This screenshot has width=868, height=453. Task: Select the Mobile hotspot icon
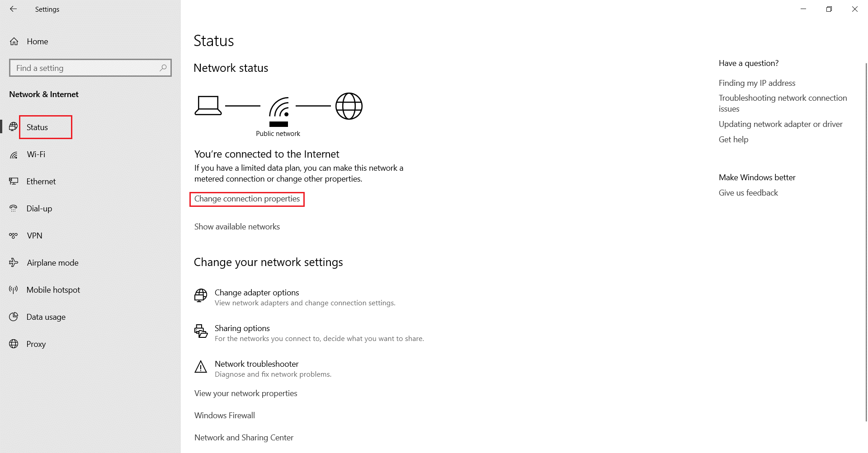[x=14, y=290]
